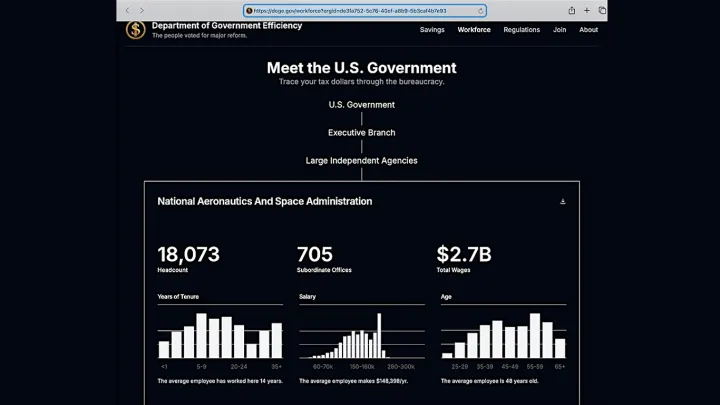Click the site favicon in the address bar
The width and height of the screenshot is (720, 405).
[249, 11]
